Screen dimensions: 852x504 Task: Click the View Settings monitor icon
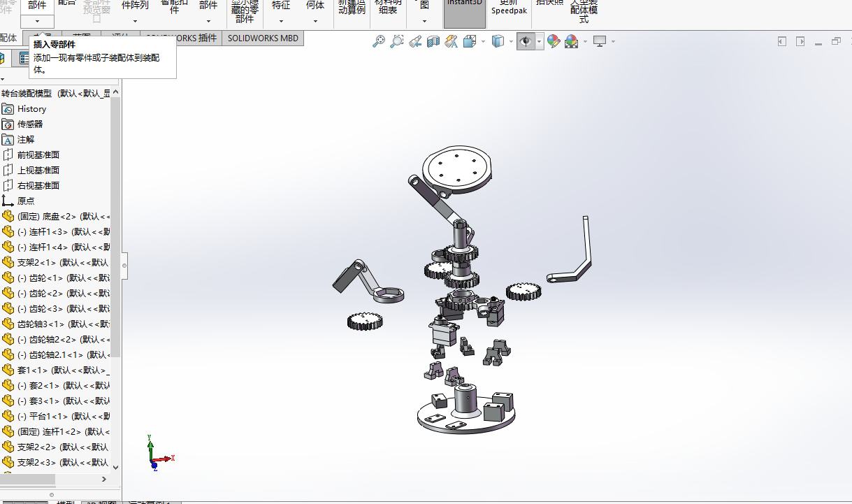tap(600, 41)
